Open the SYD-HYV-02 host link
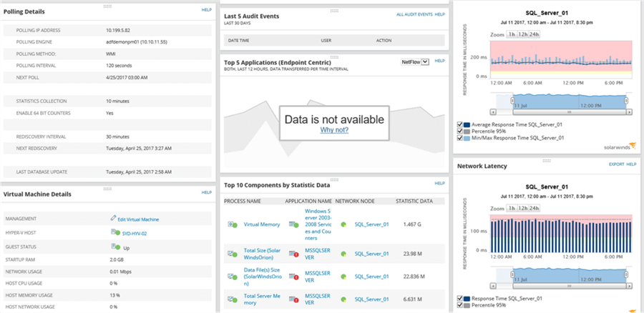 tap(135, 234)
